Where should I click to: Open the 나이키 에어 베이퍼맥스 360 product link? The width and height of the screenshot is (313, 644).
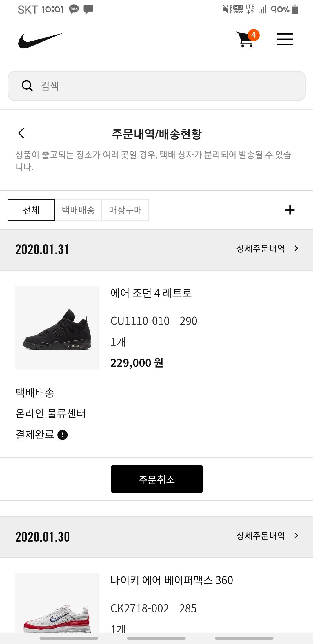coord(172,580)
